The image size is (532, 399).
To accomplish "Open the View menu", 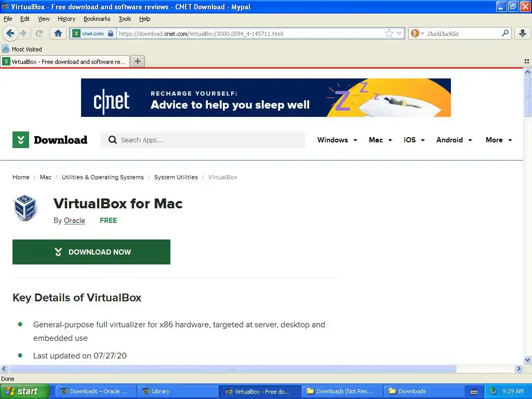I will click(x=44, y=19).
